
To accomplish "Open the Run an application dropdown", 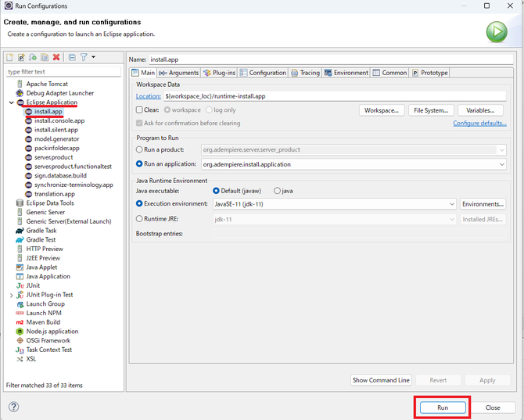I will coord(501,164).
